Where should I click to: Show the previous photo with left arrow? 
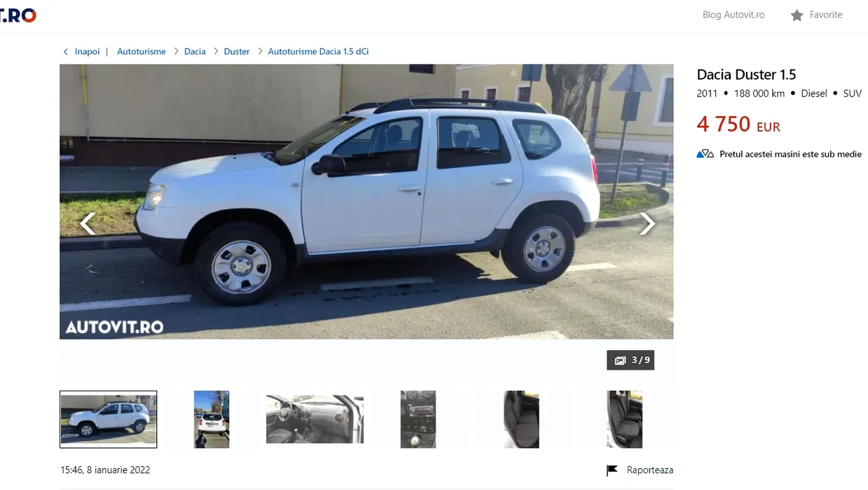(x=88, y=223)
